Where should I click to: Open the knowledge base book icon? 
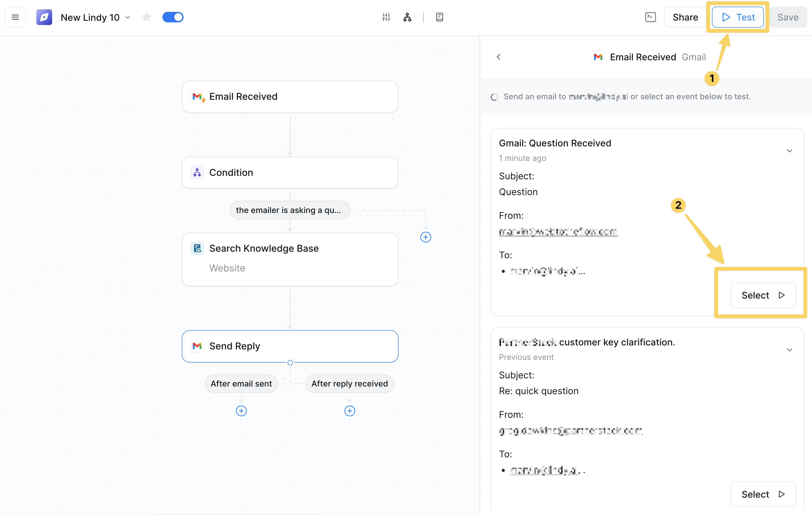[439, 17]
